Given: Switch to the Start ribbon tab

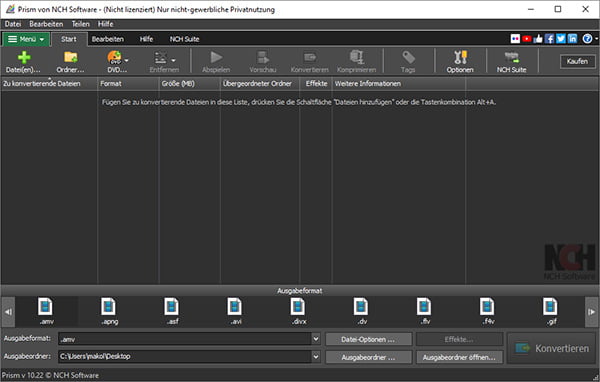Looking at the screenshot, I should [x=69, y=39].
